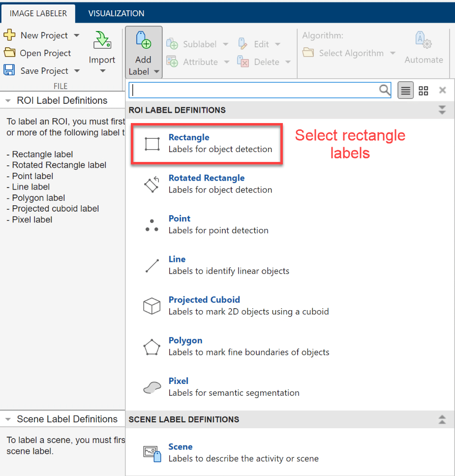The height and width of the screenshot is (476, 455).
Task: Select the Rotated Rectangle label icon
Action: click(152, 184)
